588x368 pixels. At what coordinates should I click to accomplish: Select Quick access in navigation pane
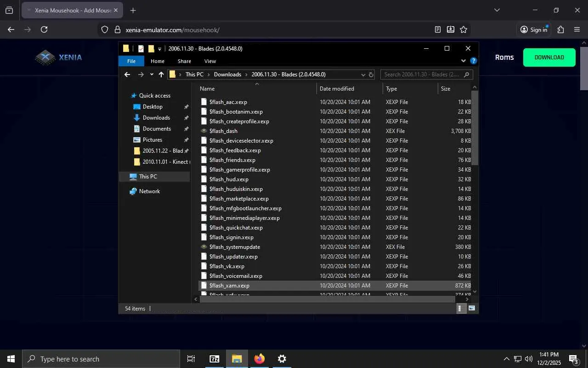(x=155, y=96)
